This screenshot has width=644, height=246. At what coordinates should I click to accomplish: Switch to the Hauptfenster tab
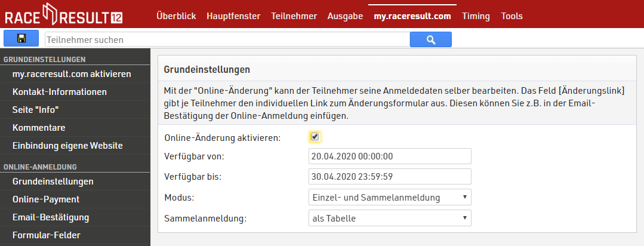pyautogui.click(x=233, y=16)
